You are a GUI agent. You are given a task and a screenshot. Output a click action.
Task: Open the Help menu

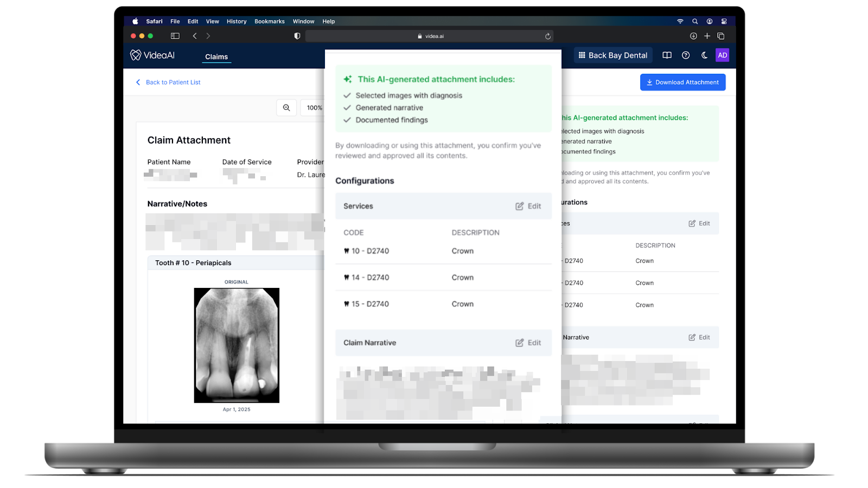(x=328, y=21)
